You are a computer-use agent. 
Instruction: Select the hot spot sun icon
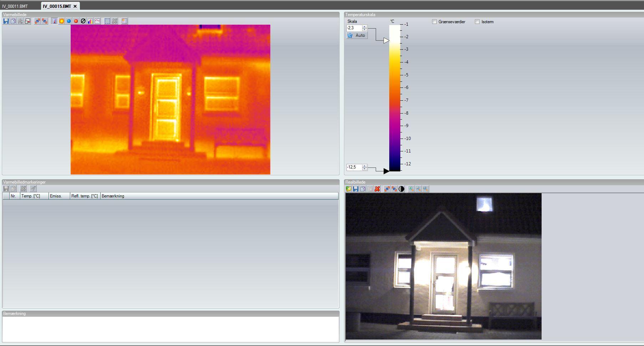pos(62,21)
